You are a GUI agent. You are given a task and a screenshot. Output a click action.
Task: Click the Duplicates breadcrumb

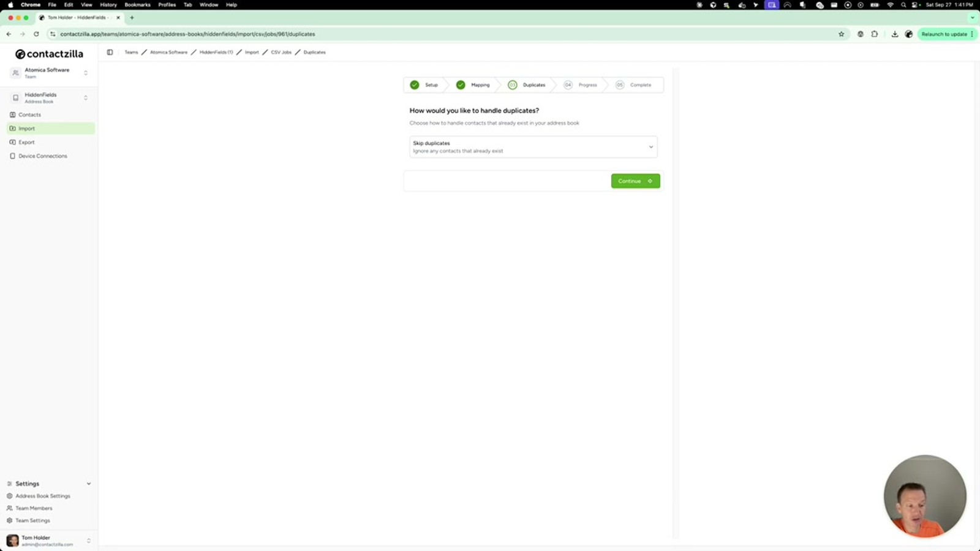(314, 52)
